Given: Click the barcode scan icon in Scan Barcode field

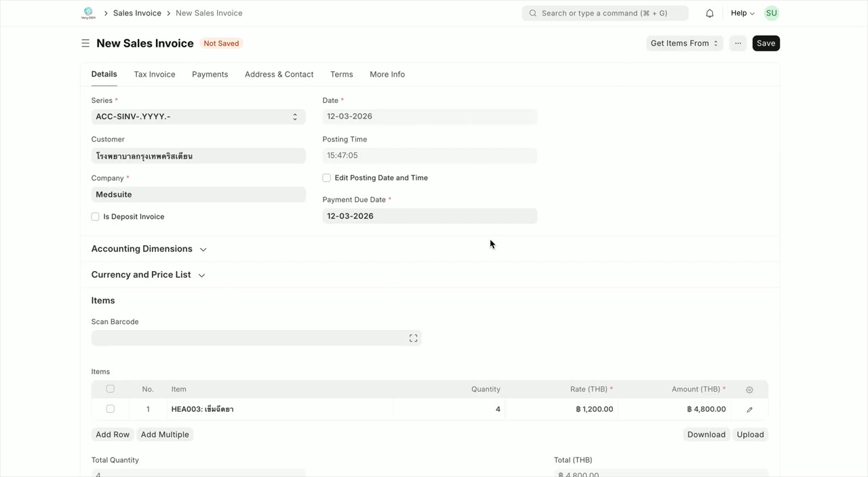Looking at the screenshot, I should 413,337.
